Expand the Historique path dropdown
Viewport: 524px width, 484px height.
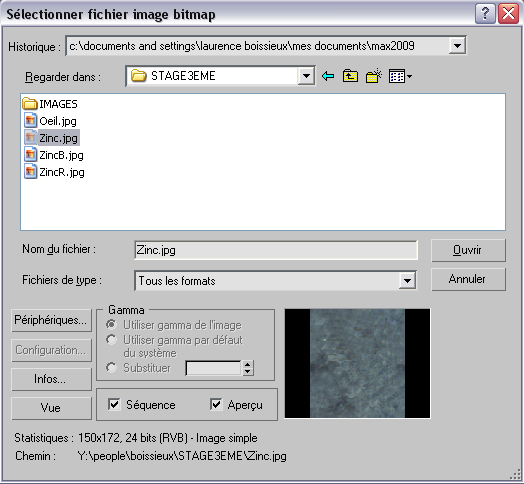coord(457,46)
